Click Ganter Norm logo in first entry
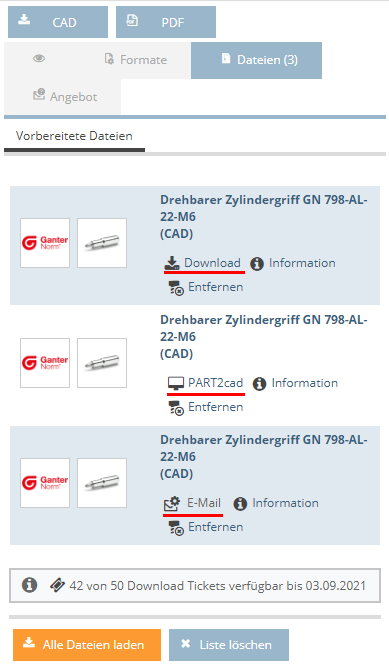The height and width of the screenshot is (668, 389). pos(45,243)
